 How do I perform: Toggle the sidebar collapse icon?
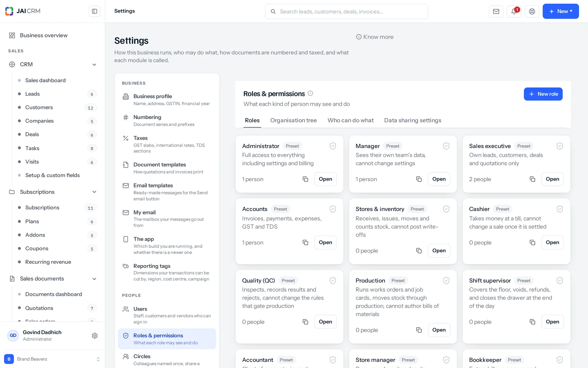point(94,11)
